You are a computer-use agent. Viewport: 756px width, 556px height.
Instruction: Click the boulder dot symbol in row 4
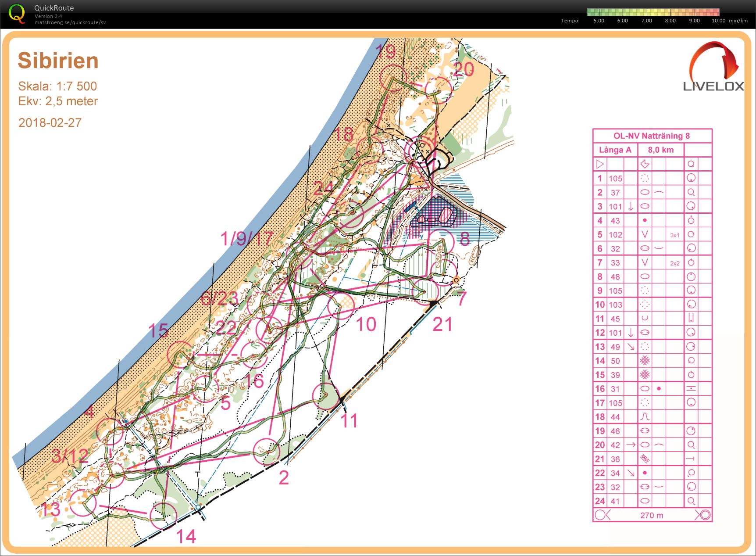645,220
